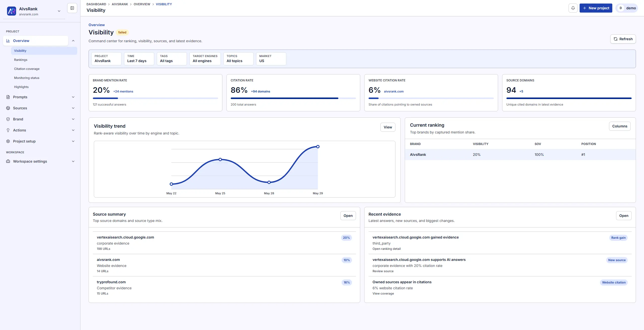Click the Prompts document icon
The height and width of the screenshot is (330, 644).
(x=8, y=97)
